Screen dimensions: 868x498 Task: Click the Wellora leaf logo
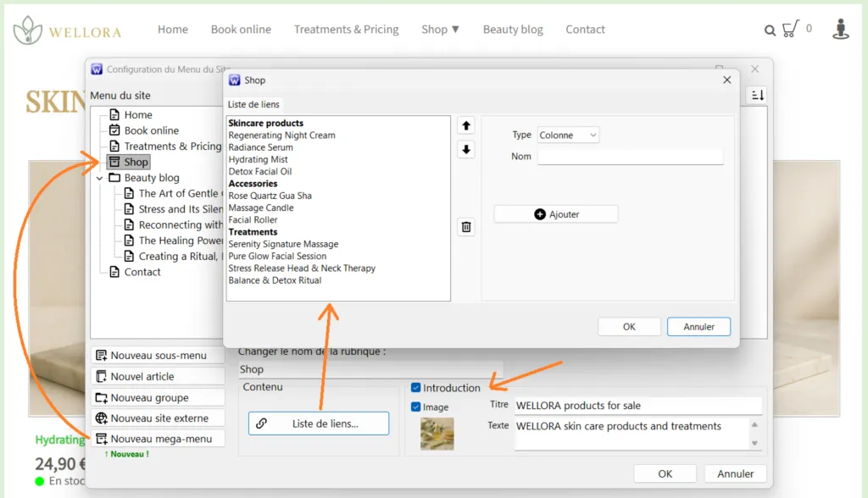coord(28,30)
